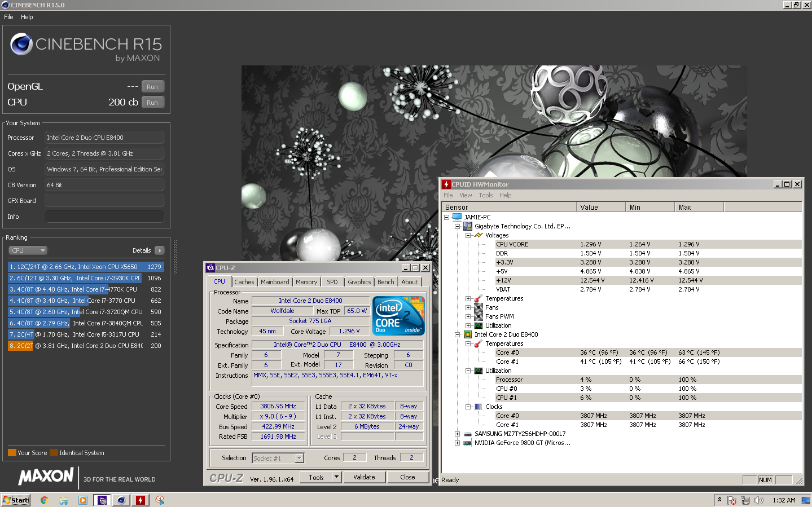Collapse the Gigabyte Technology tree node
Image resolution: width=812 pixels, height=507 pixels.
[457, 226]
